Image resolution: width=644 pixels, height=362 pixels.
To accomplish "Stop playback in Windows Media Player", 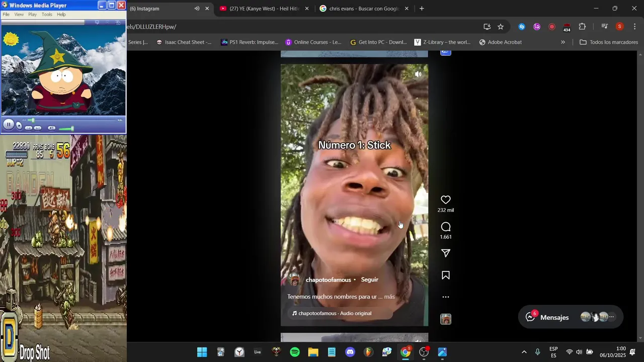I will (19, 126).
